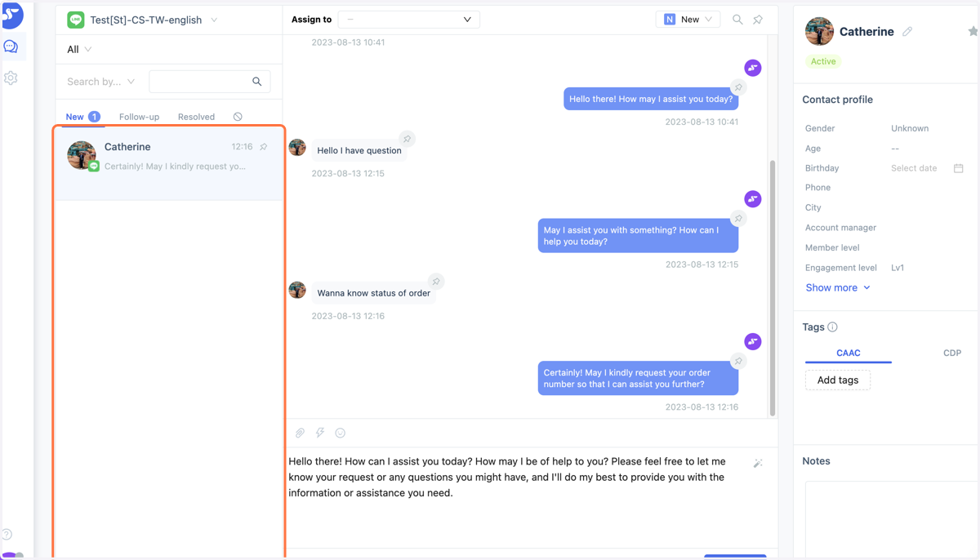Open the Assign to dropdown
This screenshot has width=980, height=560.
click(408, 20)
